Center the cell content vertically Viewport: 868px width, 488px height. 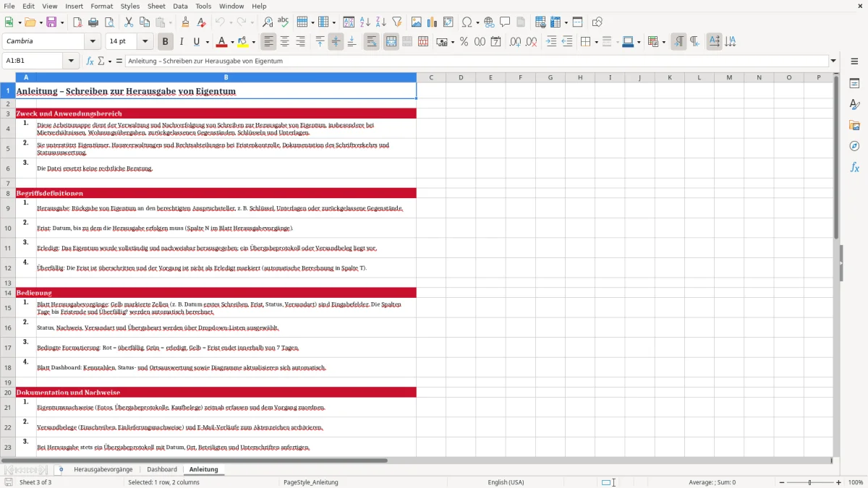coord(336,42)
